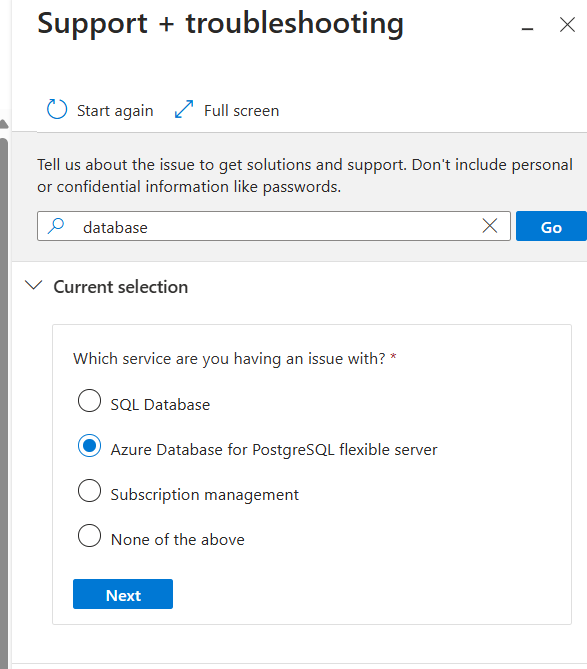Click the Support + troubleshooting title
Viewport: 587px width, 669px height.
pyautogui.click(x=221, y=23)
